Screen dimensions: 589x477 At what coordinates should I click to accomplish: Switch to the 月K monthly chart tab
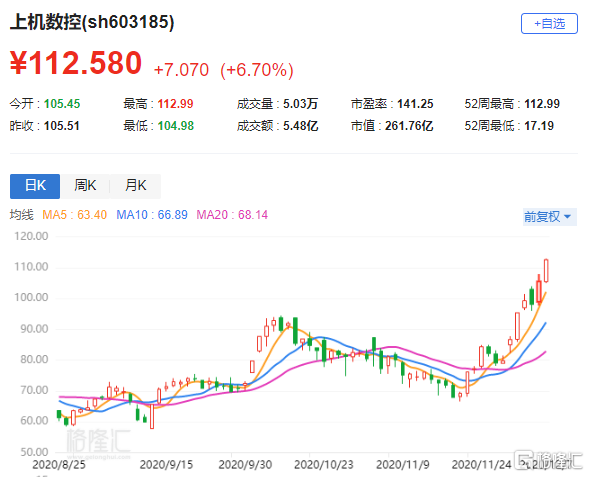136,186
